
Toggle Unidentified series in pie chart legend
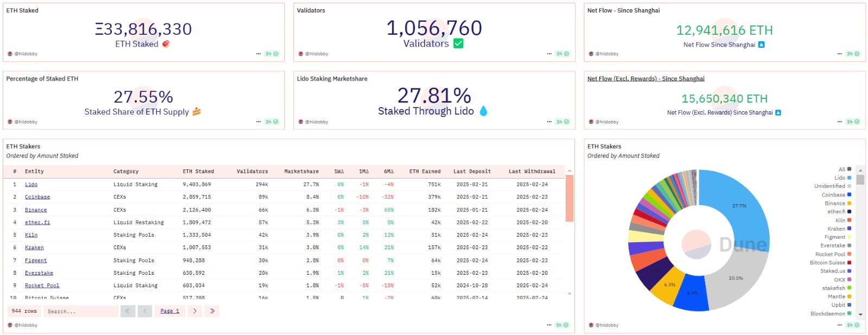coord(833,186)
